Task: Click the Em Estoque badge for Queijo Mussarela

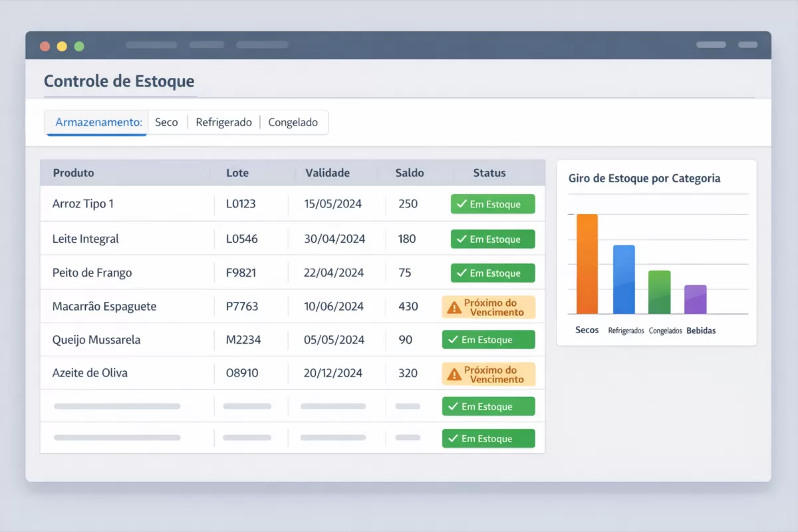Action: 489,340
